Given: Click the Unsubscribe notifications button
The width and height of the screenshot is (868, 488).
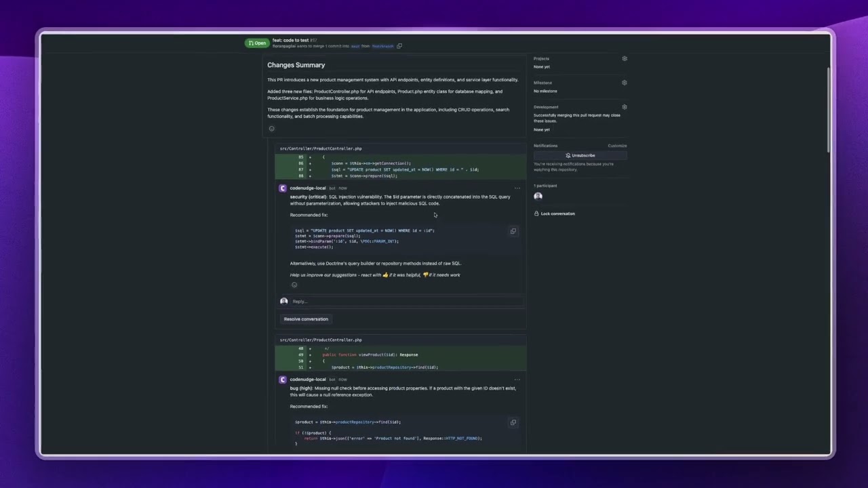Looking at the screenshot, I should pos(580,155).
